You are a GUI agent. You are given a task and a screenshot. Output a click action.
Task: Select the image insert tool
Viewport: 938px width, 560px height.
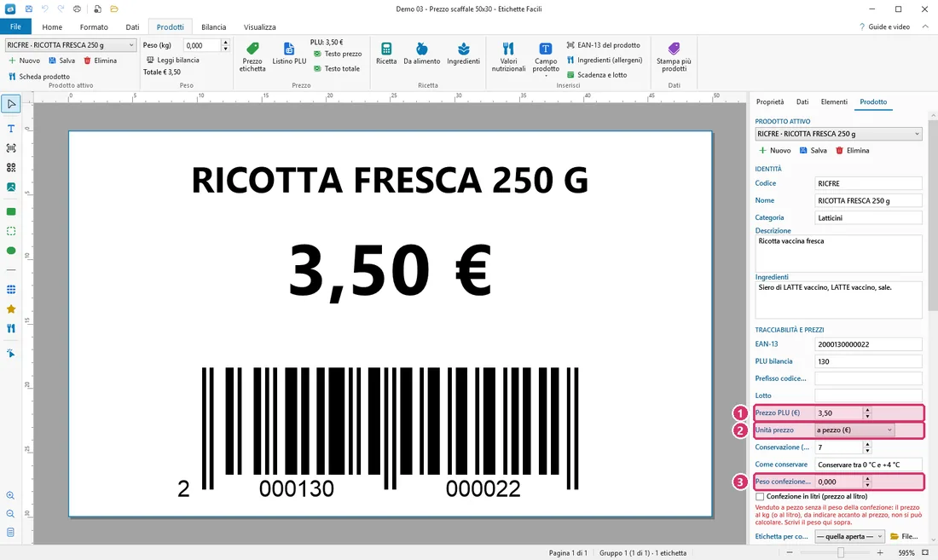click(x=11, y=187)
